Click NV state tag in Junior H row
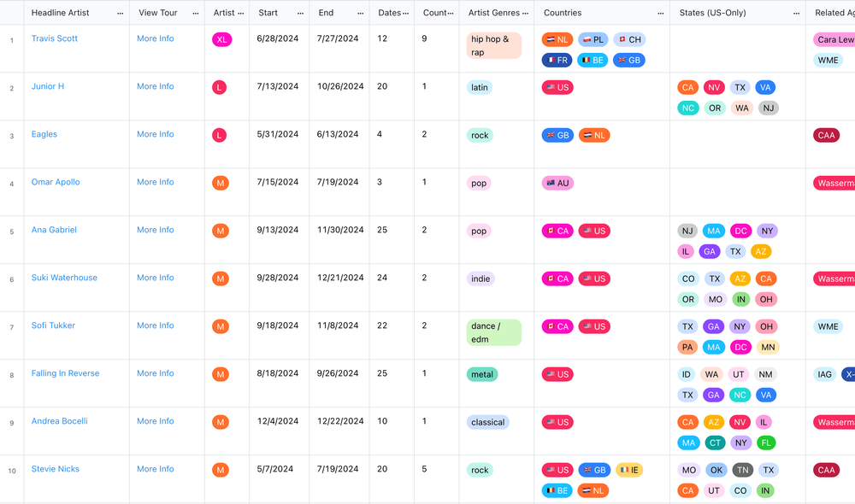The image size is (855, 504). coord(714,87)
